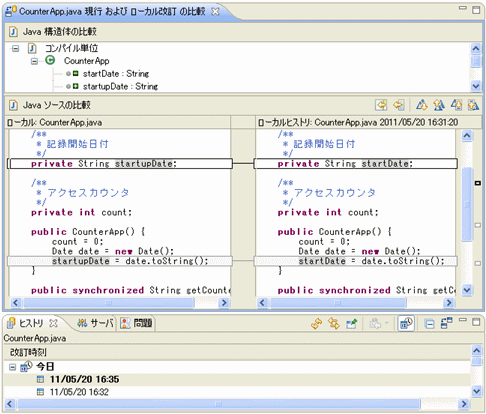
Task: Select startupDate : String in structure tree
Action: click(120, 86)
